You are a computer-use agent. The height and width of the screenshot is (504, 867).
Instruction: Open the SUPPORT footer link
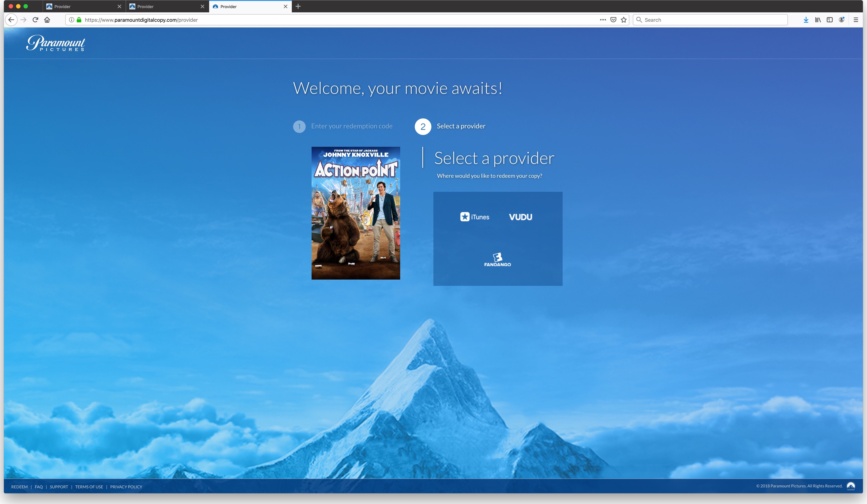point(59,487)
